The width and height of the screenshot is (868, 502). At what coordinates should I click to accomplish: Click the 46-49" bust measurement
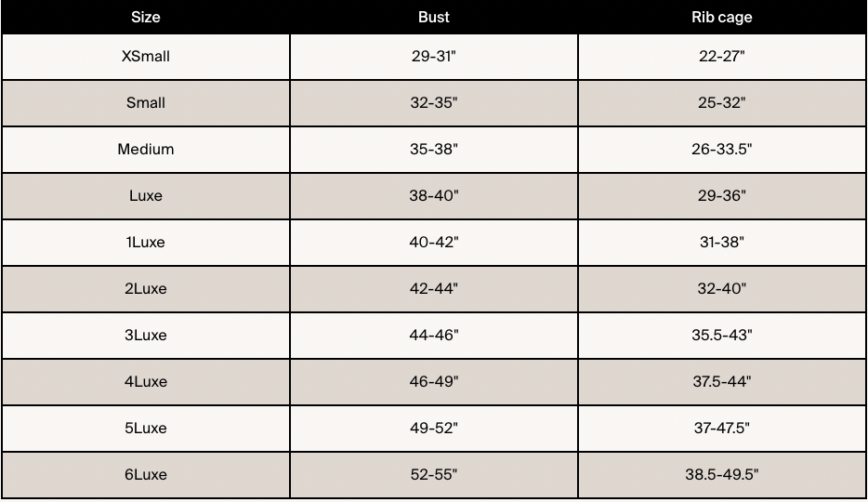point(434,382)
